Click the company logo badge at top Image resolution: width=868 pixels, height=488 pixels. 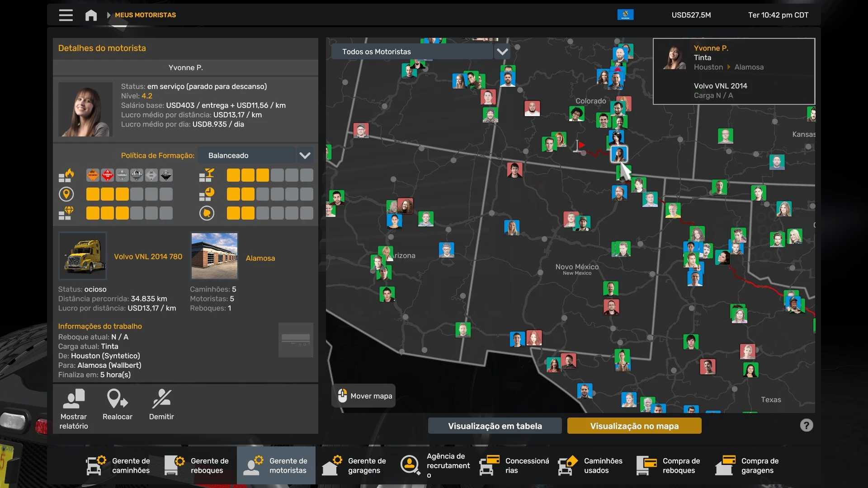tap(625, 15)
